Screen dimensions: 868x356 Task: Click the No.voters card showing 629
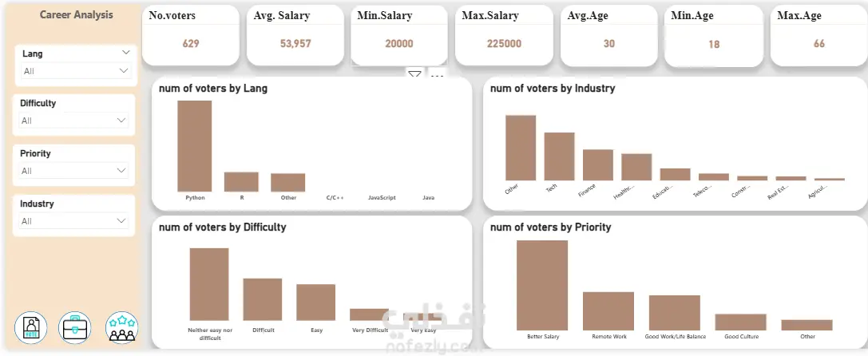coord(191,35)
